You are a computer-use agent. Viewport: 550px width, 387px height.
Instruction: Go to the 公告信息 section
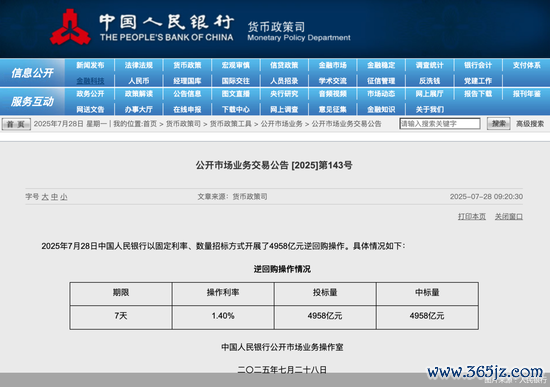coord(187,94)
